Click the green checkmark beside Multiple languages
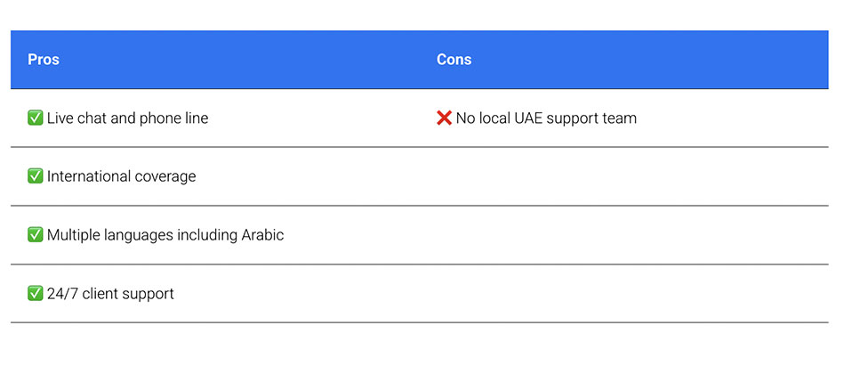The image size is (868, 366). point(36,235)
